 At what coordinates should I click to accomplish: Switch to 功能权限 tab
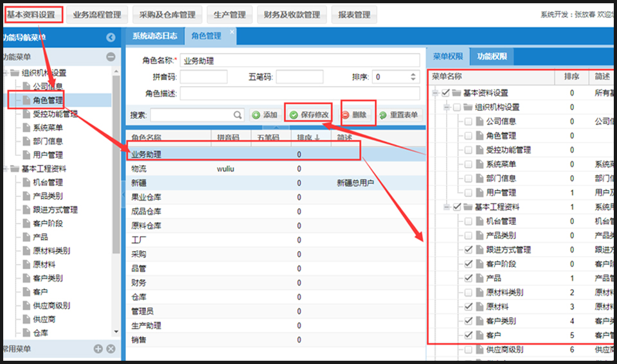tap(492, 56)
